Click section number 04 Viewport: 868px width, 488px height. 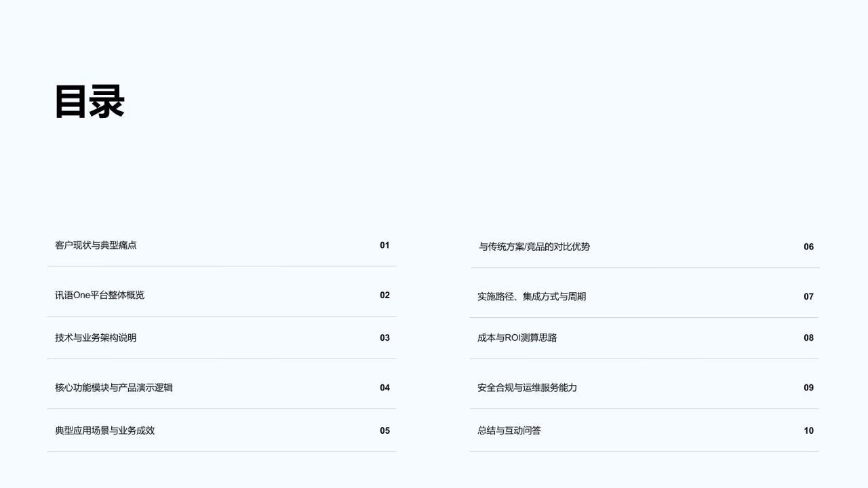[384, 388]
